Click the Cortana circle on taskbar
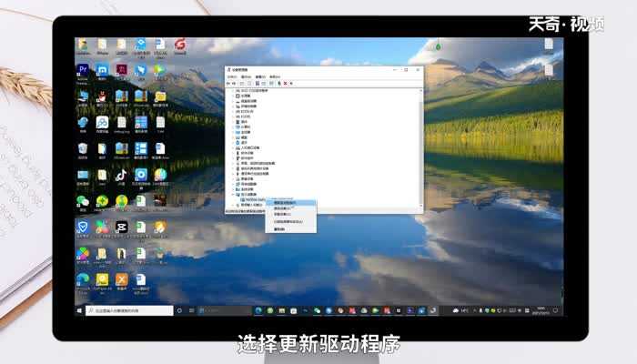The width and height of the screenshot is (637, 364). [x=179, y=310]
